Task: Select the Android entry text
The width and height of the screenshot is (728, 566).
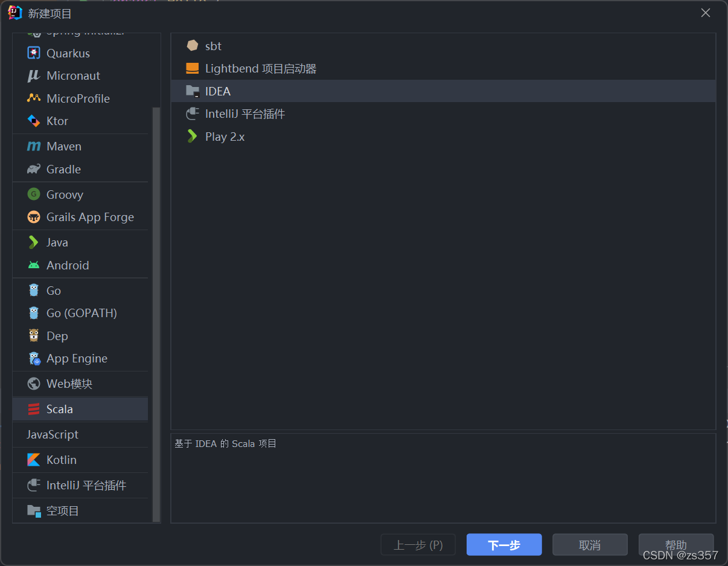Action: (68, 265)
